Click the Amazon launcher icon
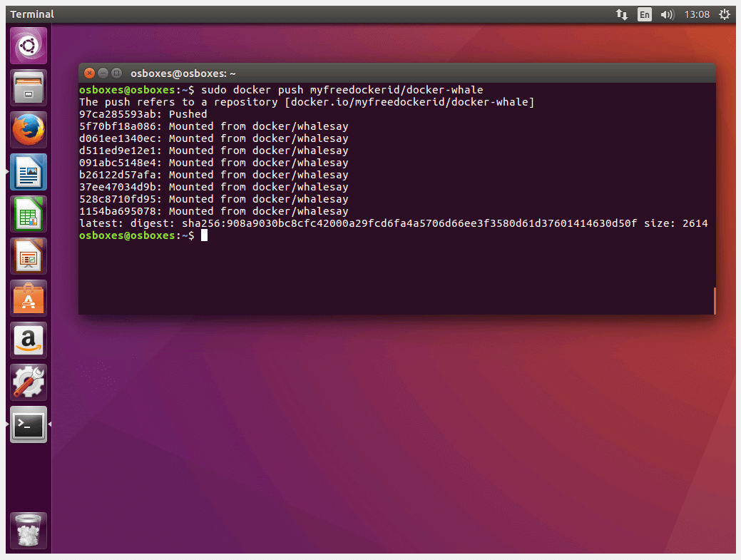The height and width of the screenshot is (560, 741). click(x=29, y=340)
